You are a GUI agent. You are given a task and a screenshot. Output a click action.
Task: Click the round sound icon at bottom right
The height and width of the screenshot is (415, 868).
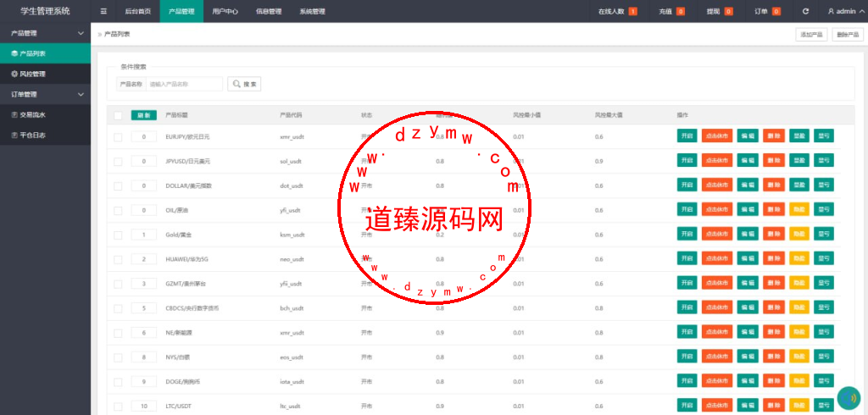coord(849,397)
